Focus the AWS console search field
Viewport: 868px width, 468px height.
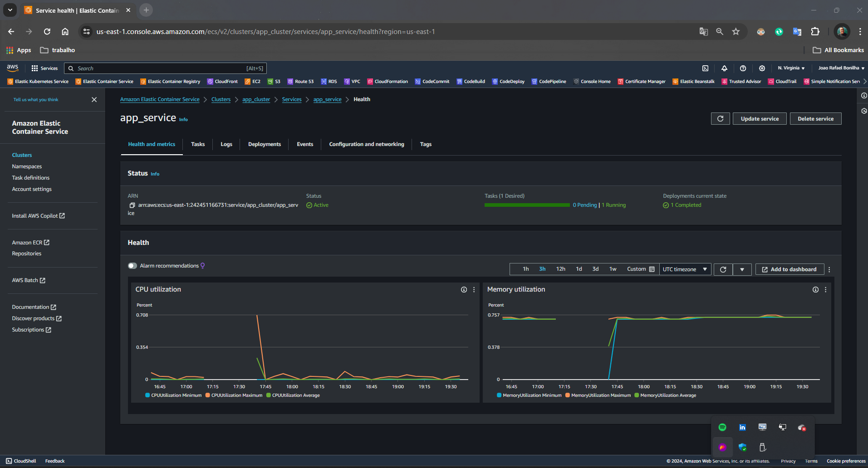(165, 68)
